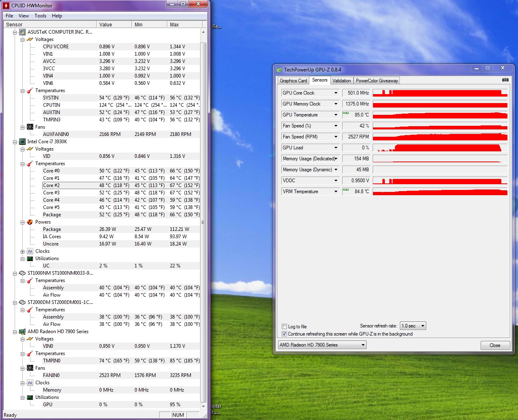The width and height of the screenshot is (518, 420).
Task: Open the Tools menu in HWMonitor
Action: click(40, 16)
